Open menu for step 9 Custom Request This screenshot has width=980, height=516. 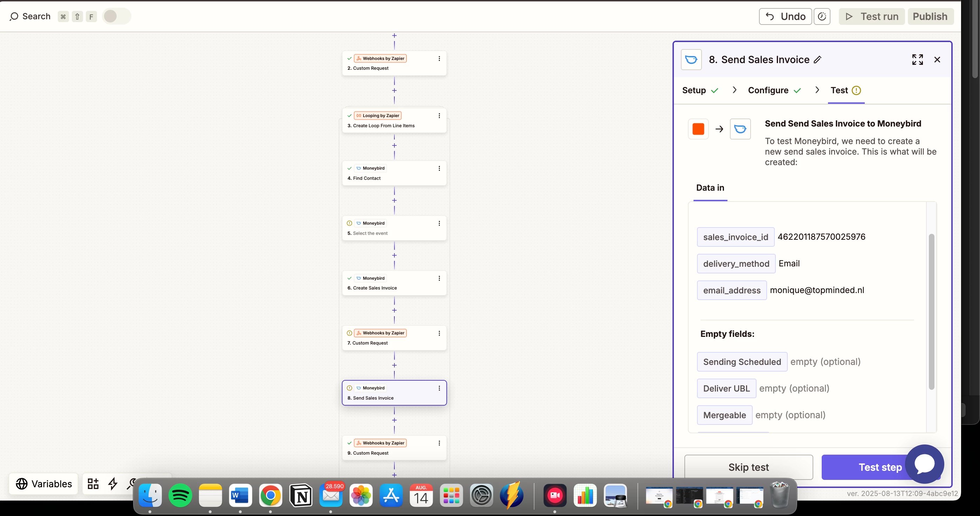tap(439, 443)
